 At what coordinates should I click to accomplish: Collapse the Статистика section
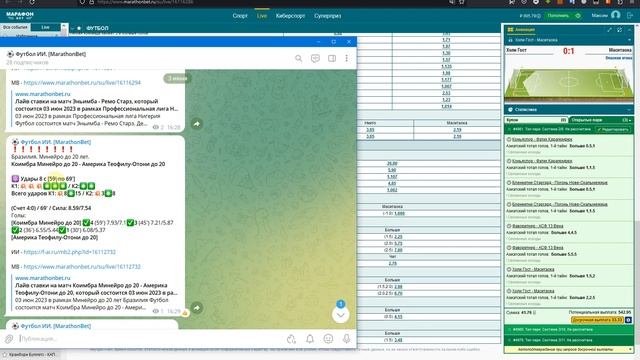pyautogui.click(x=629, y=109)
